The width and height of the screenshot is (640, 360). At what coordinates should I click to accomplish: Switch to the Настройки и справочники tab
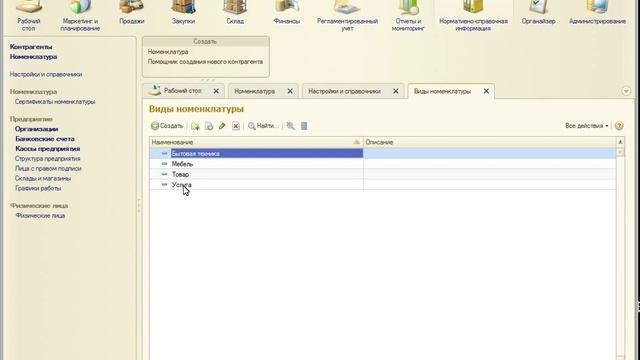pos(344,91)
